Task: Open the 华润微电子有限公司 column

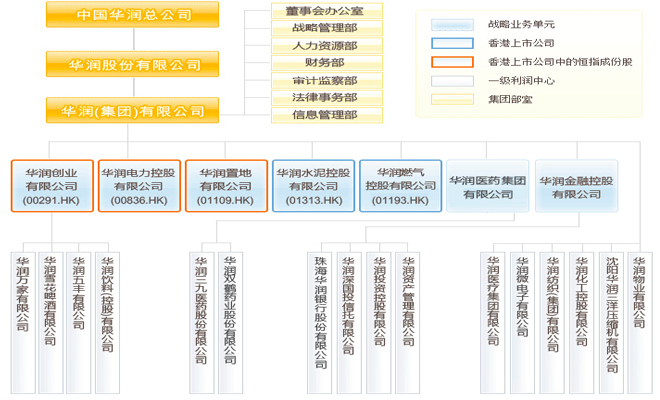Action: tap(523, 323)
